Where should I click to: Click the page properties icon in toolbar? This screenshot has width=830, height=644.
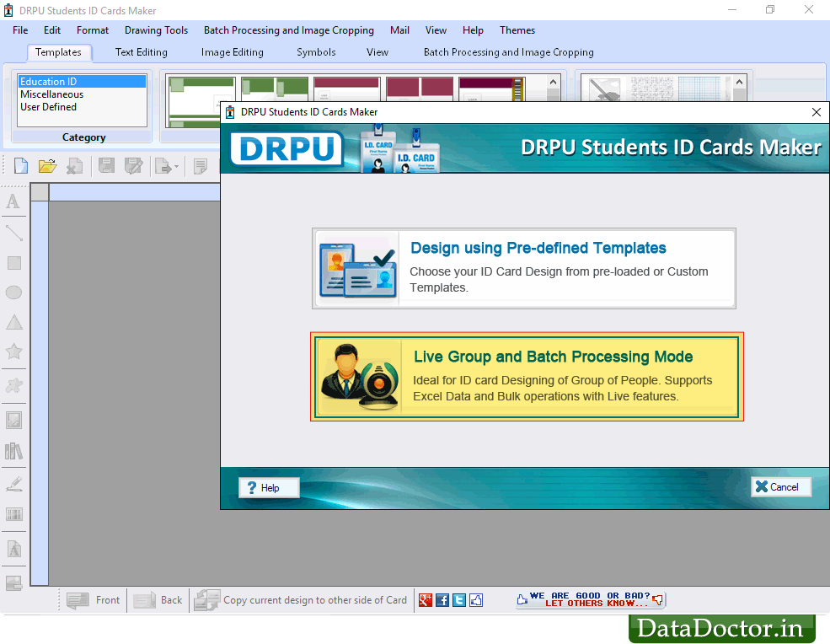200,166
